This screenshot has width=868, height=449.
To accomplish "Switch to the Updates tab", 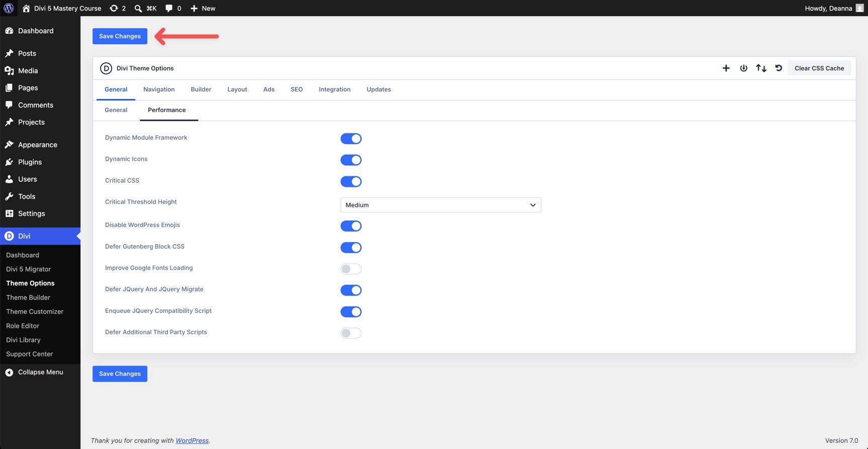I will coord(378,89).
